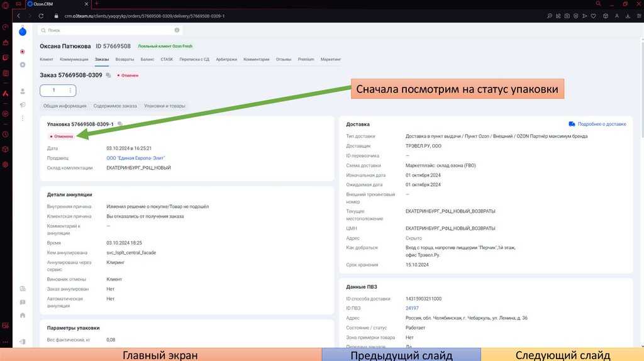Open the Переписка с СД tab

(x=194, y=59)
